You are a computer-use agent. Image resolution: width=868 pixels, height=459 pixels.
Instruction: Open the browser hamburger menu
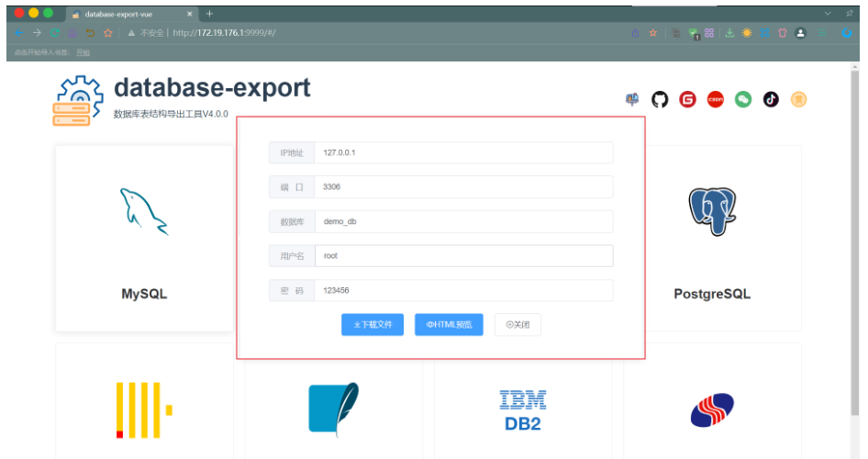click(x=823, y=33)
